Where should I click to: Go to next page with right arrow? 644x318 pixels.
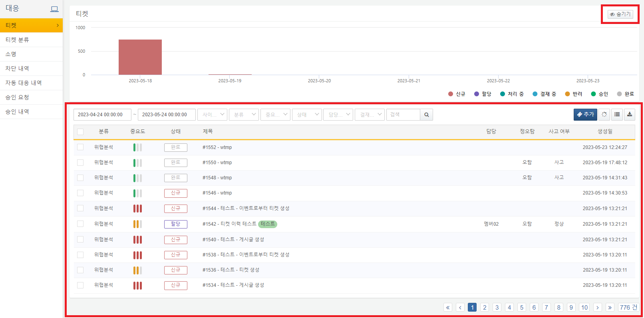(x=598, y=307)
